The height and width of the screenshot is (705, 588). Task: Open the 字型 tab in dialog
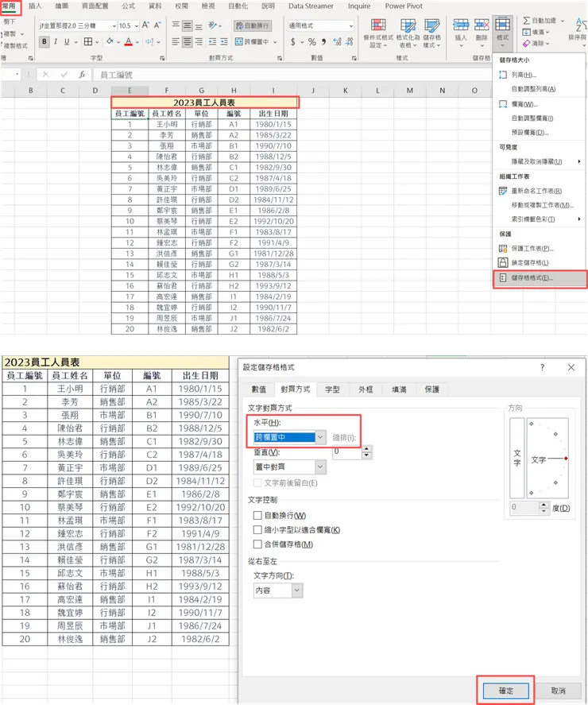[332, 389]
